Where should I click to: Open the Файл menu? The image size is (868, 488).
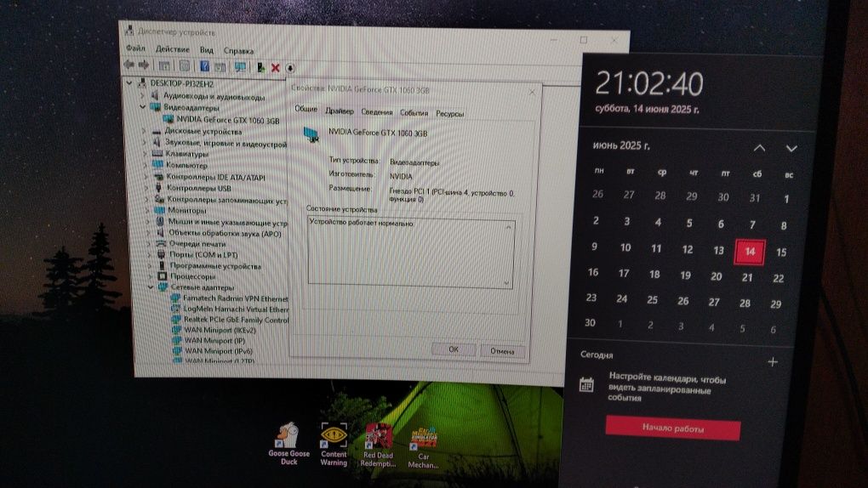pyautogui.click(x=135, y=48)
